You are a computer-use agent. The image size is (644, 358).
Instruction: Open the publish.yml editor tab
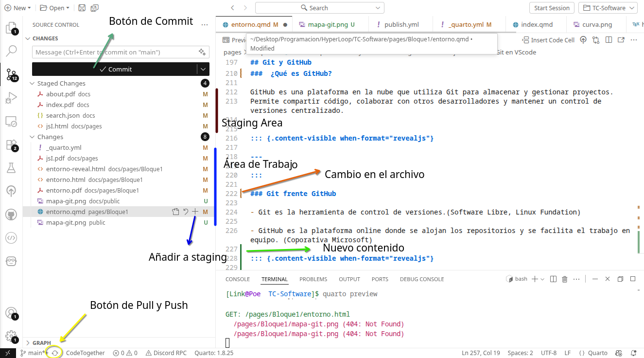tap(401, 24)
